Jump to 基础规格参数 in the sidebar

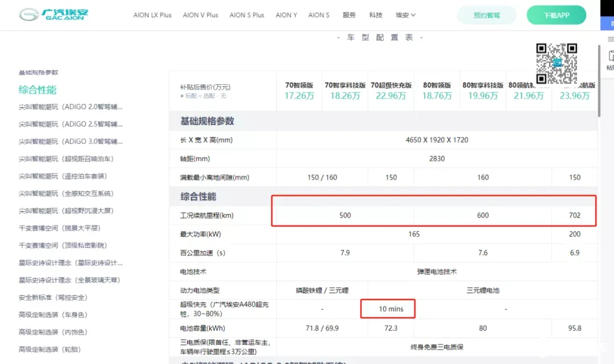coord(39,73)
